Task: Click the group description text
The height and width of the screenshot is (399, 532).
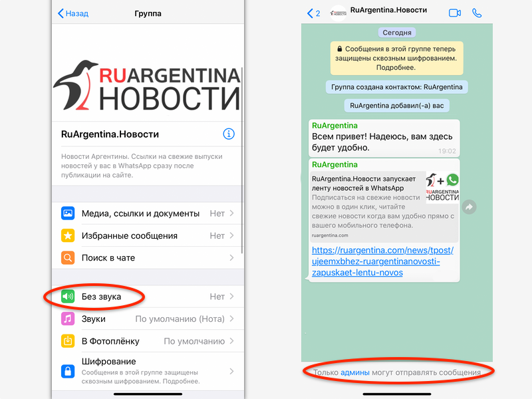Action: 142,166
